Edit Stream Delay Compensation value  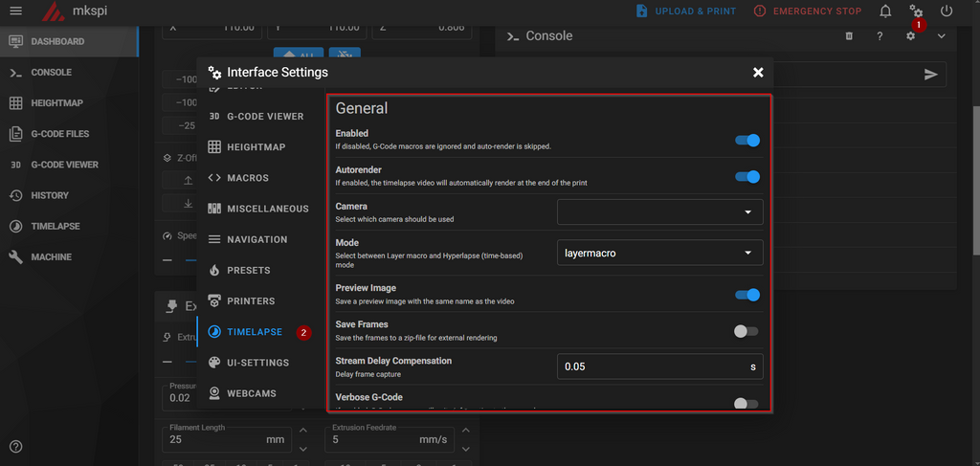(x=660, y=366)
